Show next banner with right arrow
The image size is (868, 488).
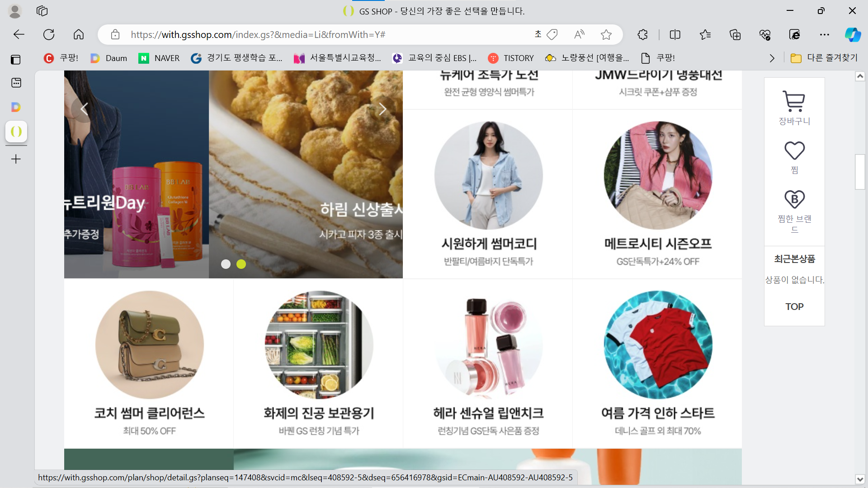(x=382, y=109)
